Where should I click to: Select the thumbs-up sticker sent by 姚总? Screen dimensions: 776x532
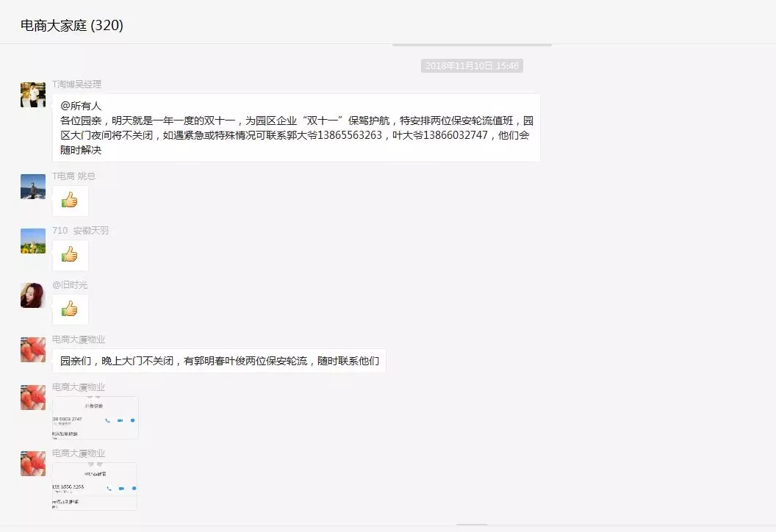[70, 200]
